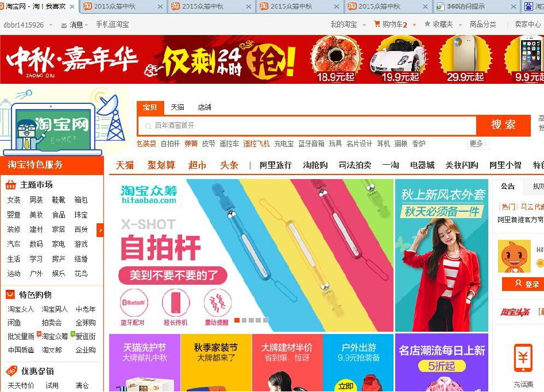Screen dimensions: 544x392
Task: Switch to the 360访问提示 browser tab
Action: pos(477,6)
